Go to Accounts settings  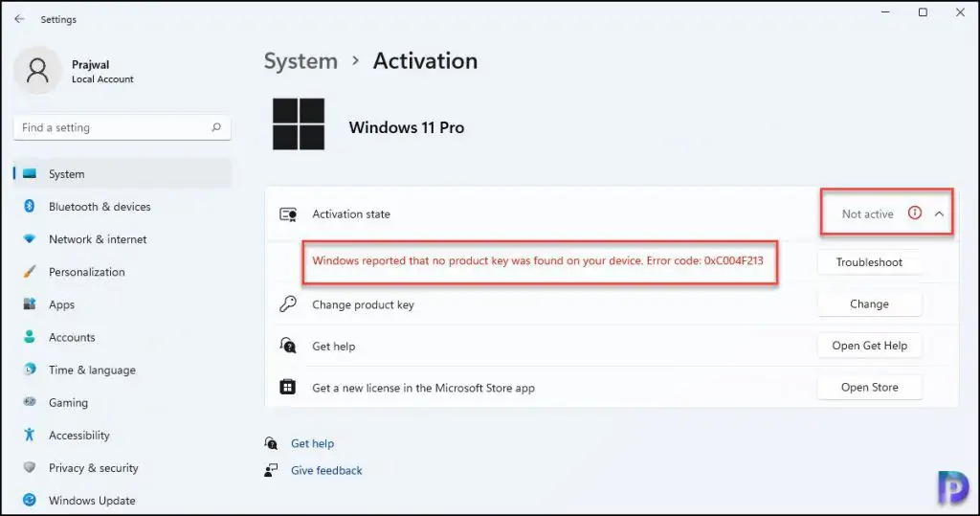click(72, 337)
